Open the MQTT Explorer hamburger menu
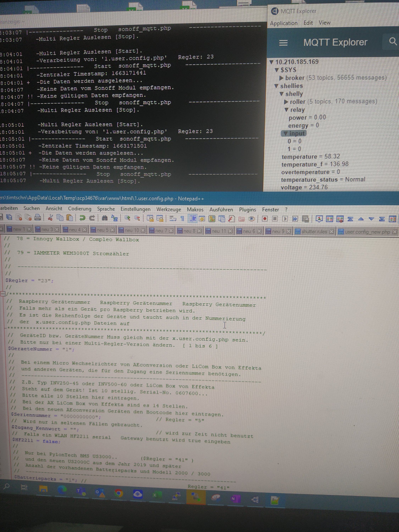Image resolution: width=399 pixels, height=532 pixels. pyautogui.click(x=283, y=43)
